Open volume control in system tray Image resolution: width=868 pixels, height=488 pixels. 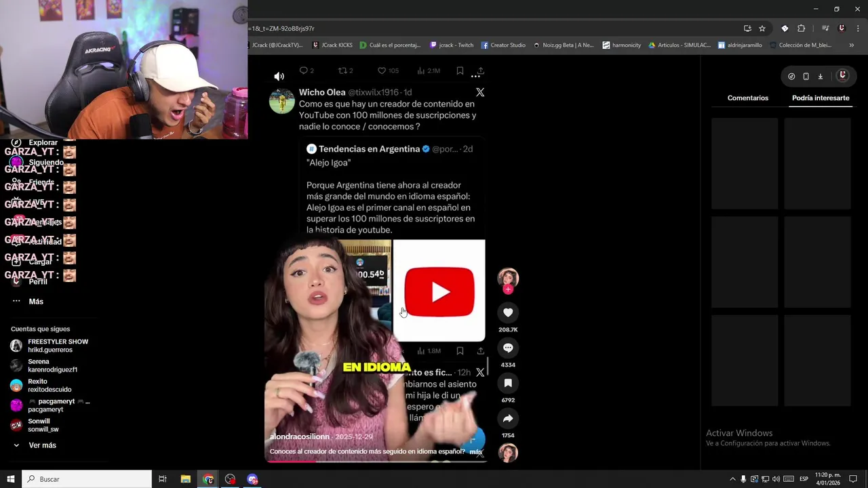(x=776, y=479)
